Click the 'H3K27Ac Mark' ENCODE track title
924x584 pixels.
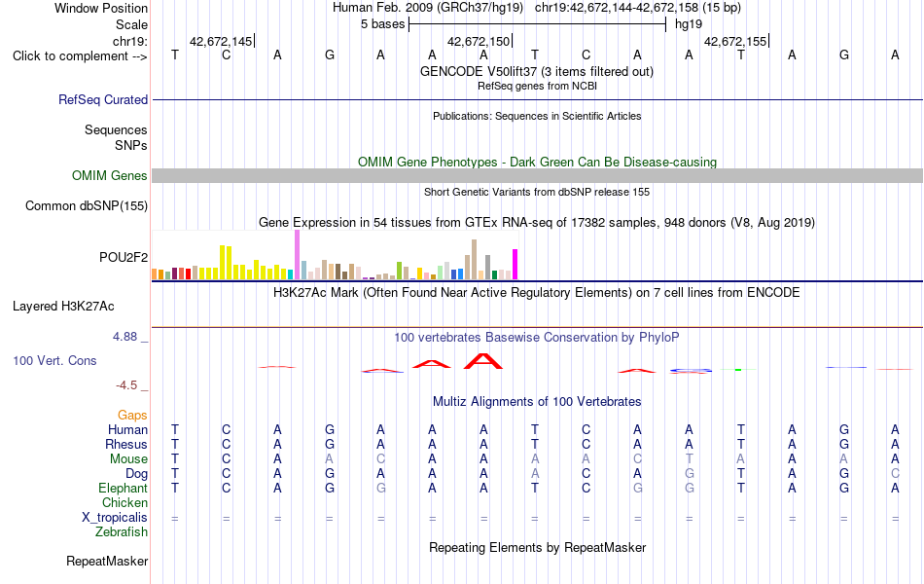click(x=536, y=293)
